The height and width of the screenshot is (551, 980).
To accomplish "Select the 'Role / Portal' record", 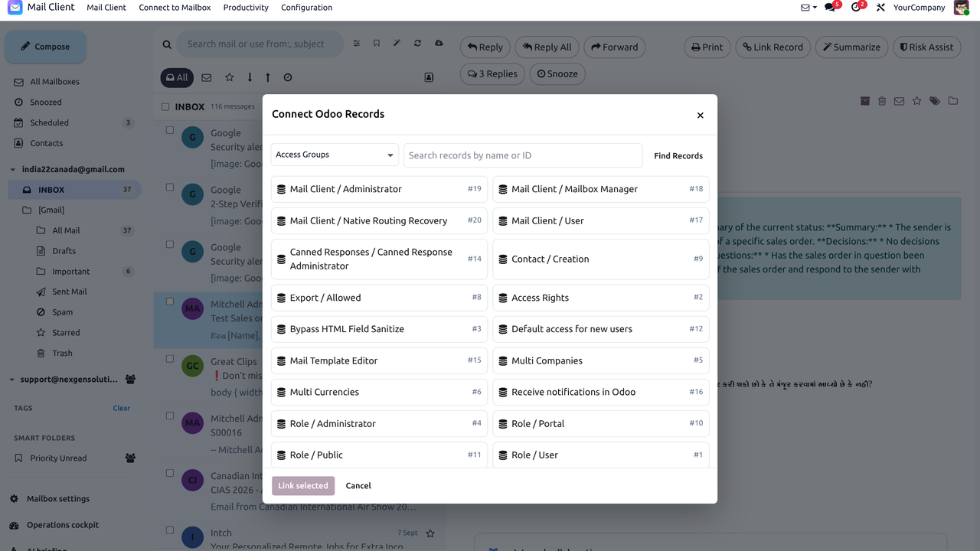I will pos(601,423).
